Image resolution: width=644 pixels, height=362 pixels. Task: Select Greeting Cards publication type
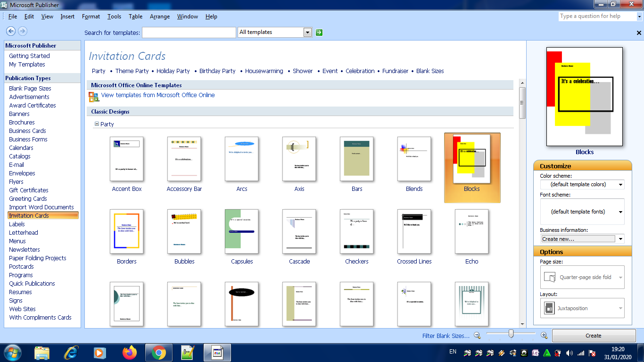point(28,199)
